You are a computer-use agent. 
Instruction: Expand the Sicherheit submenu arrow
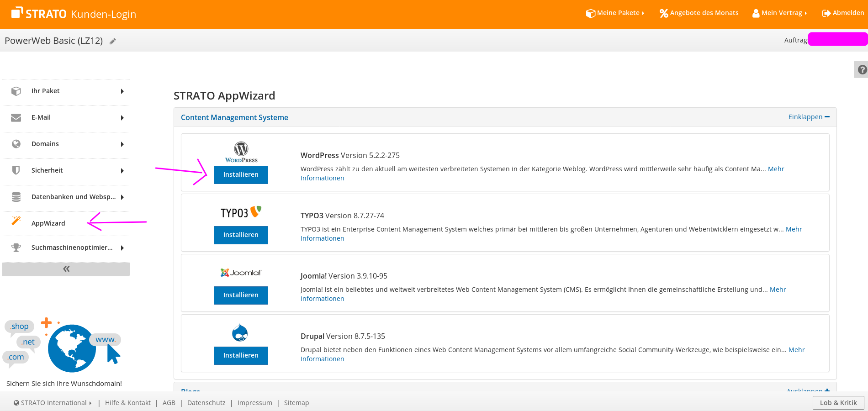pyautogui.click(x=122, y=171)
